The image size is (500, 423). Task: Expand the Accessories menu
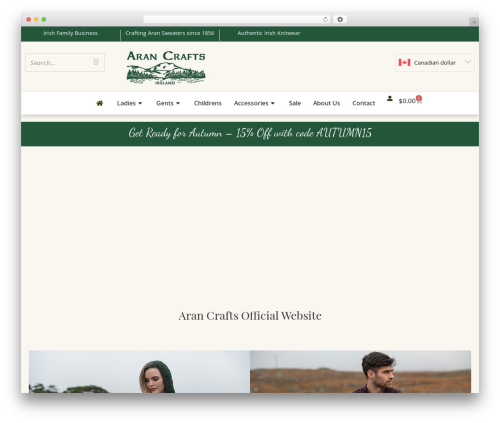[254, 103]
